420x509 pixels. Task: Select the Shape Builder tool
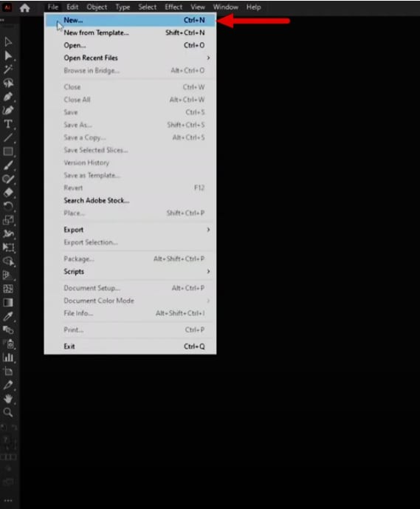pyautogui.click(x=8, y=262)
